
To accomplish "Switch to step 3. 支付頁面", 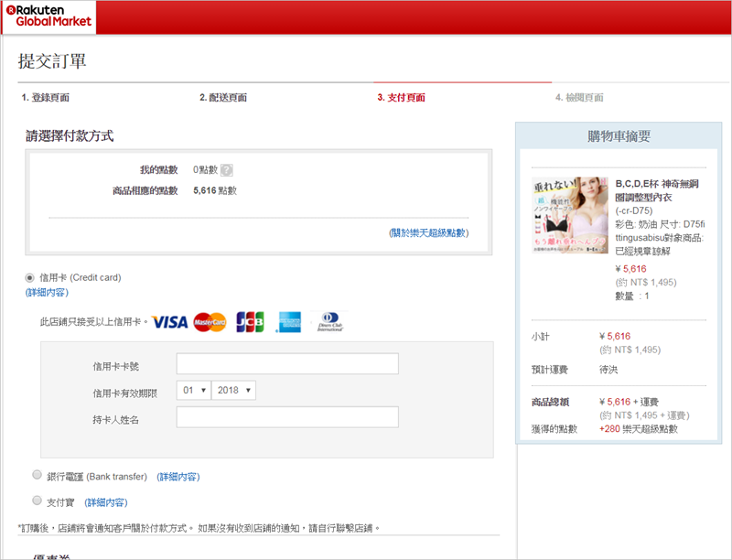I will click(401, 98).
